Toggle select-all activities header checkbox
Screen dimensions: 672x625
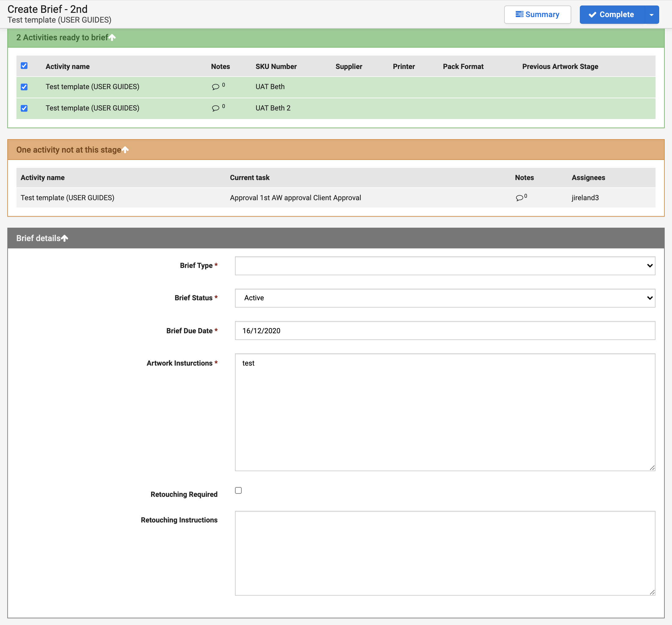coord(24,66)
